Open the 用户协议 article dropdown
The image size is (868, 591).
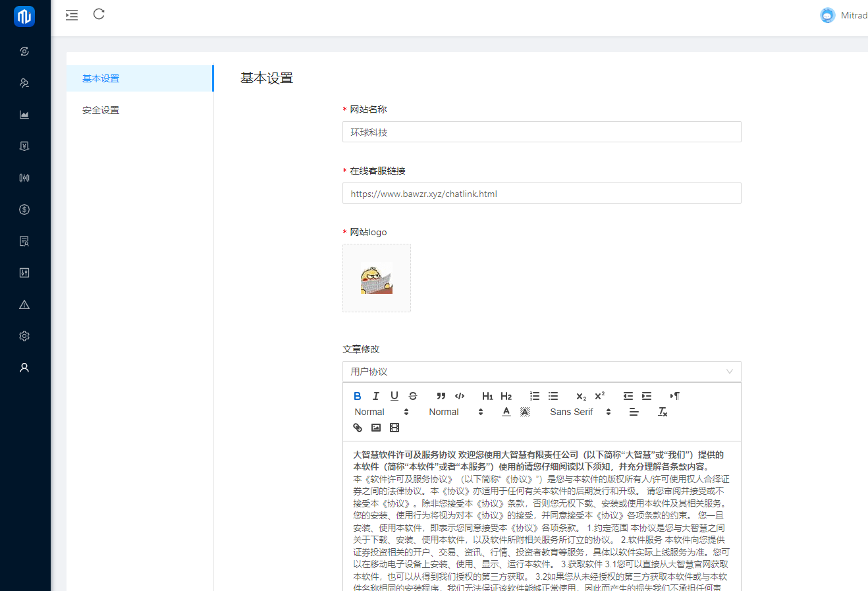click(x=541, y=372)
